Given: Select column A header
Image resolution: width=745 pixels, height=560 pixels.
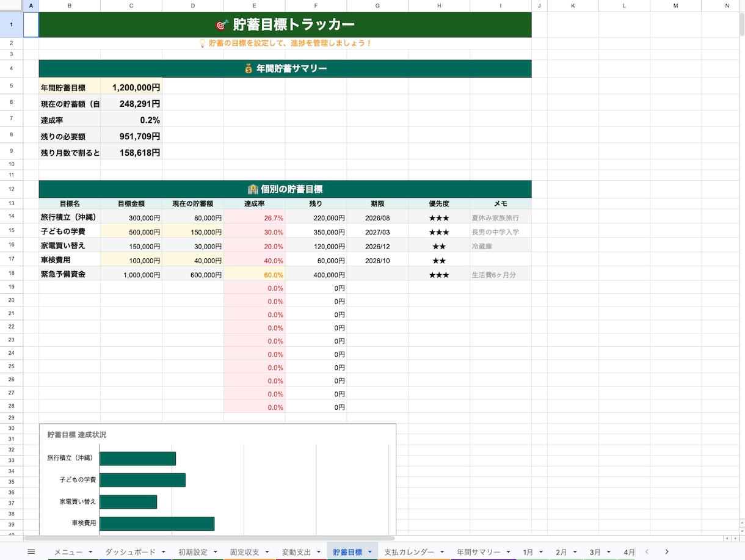Looking at the screenshot, I should [x=31, y=5].
